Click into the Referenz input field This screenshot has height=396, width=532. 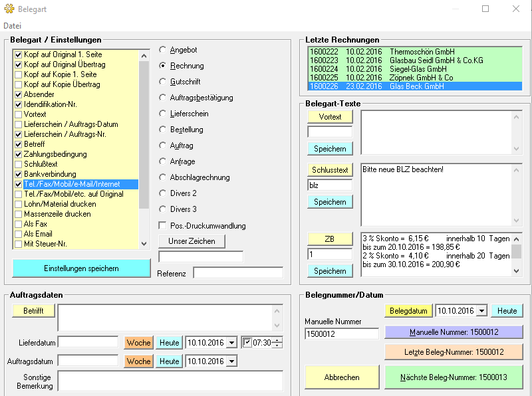(238, 273)
